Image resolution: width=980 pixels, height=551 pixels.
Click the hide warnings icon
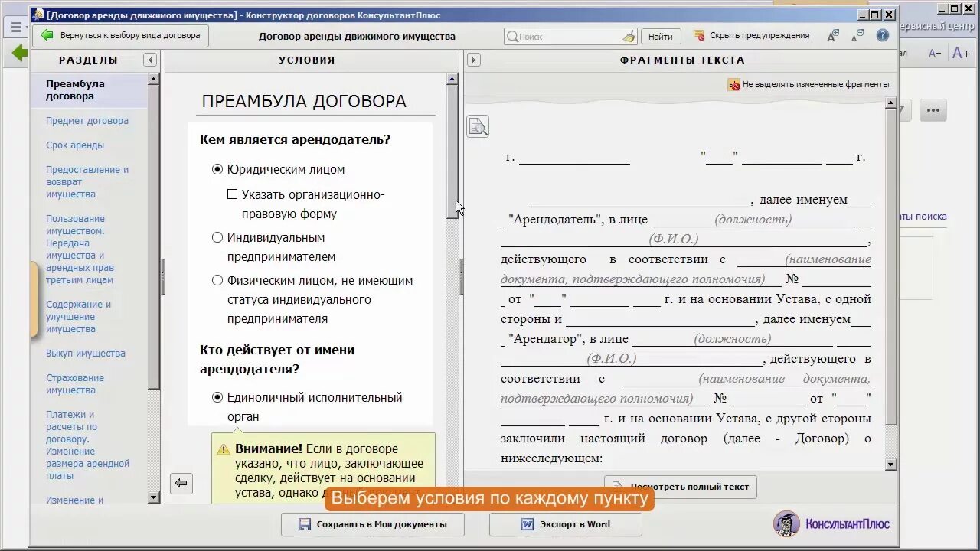698,35
